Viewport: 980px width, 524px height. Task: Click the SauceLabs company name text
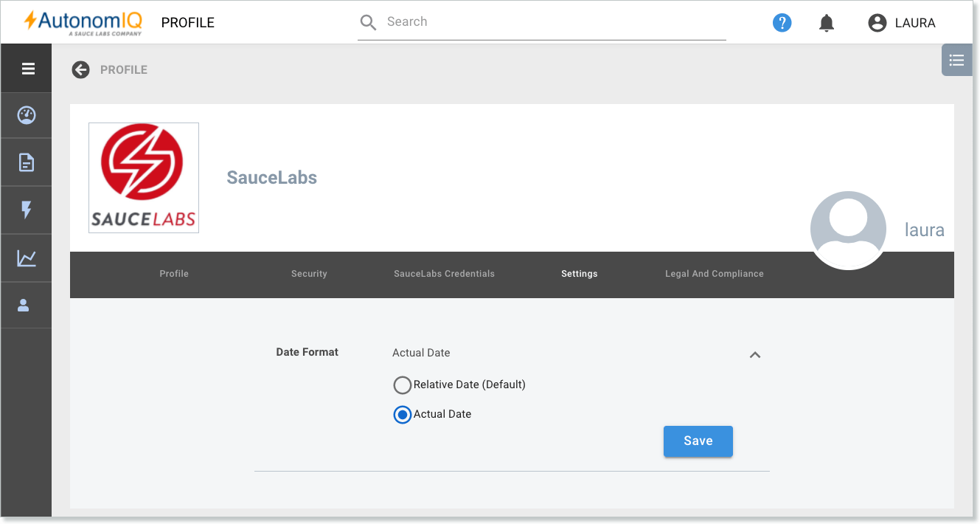[x=272, y=178]
